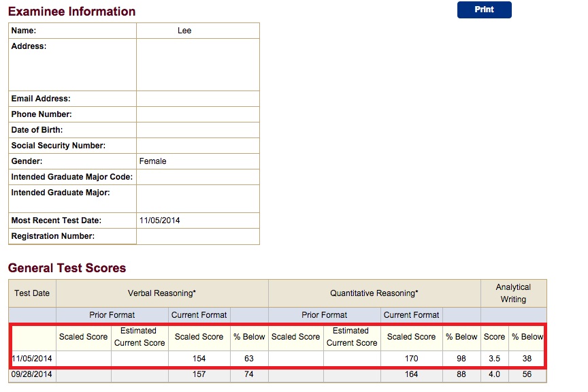The height and width of the screenshot is (392, 588).
Task: Click verbal scaled score 154
Action: point(199,358)
